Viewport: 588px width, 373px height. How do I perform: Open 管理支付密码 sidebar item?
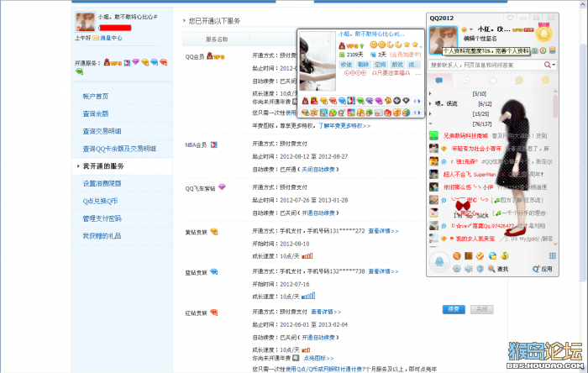click(102, 218)
